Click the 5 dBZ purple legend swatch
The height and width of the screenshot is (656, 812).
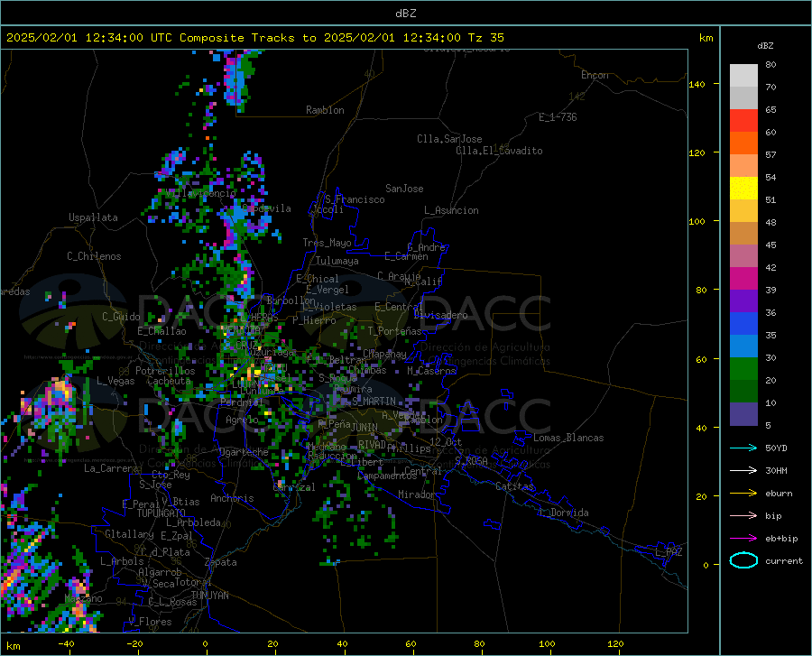point(743,413)
